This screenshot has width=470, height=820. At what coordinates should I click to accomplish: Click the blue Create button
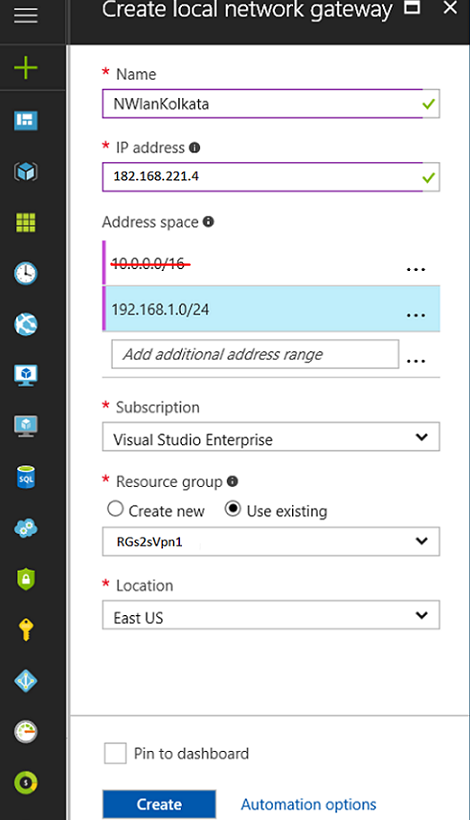pos(159,804)
